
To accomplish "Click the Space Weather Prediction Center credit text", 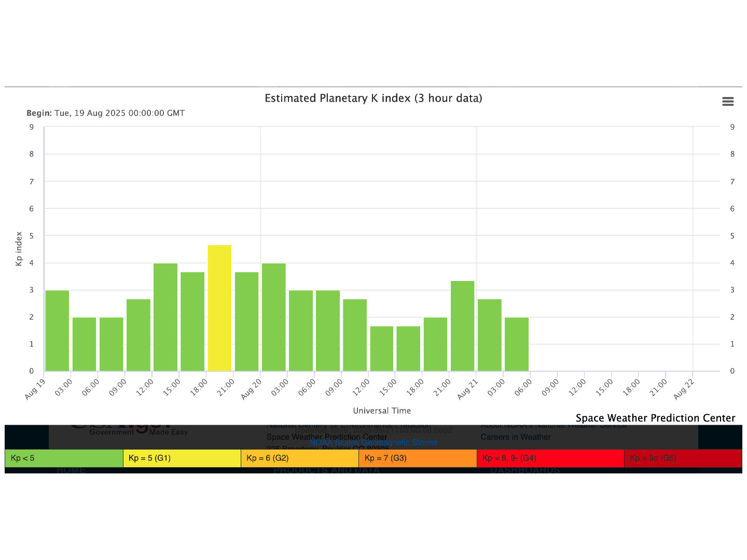I will pyautogui.click(x=655, y=418).
